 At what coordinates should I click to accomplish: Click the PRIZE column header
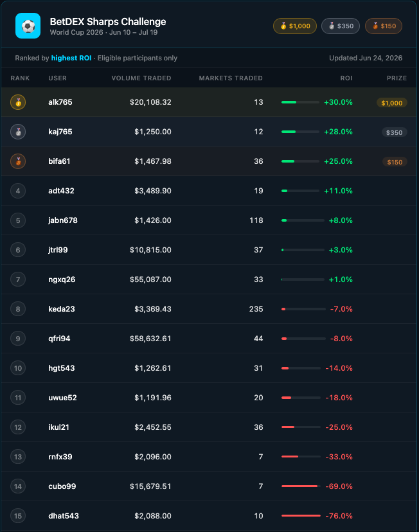pos(397,78)
